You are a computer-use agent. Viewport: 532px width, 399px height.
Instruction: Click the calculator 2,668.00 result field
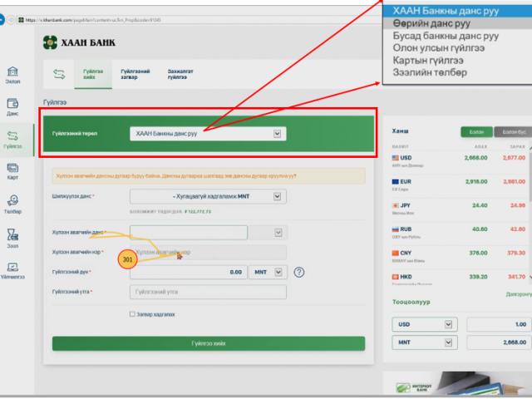[499, 342]
